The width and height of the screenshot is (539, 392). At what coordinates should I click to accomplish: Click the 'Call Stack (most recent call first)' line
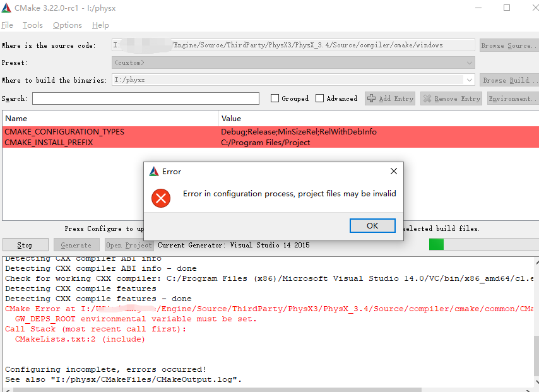[95, 329]
